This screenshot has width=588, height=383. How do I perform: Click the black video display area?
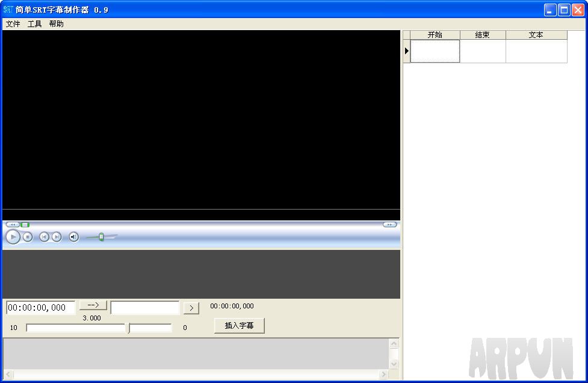pos(202,120)
